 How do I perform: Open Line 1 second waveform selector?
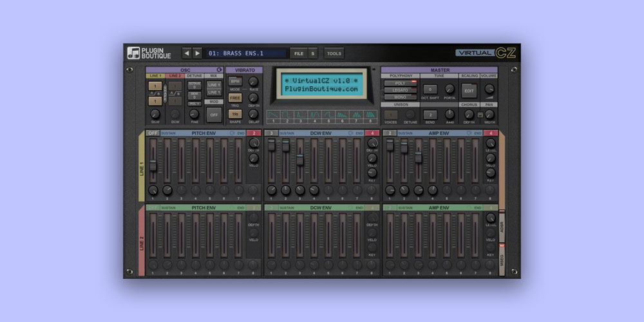[x=155, y=100]
